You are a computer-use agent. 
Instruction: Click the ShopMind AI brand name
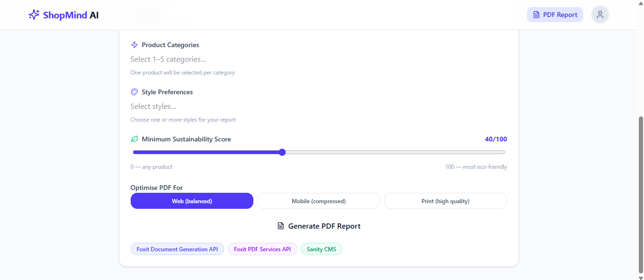(x=71, y=15)
